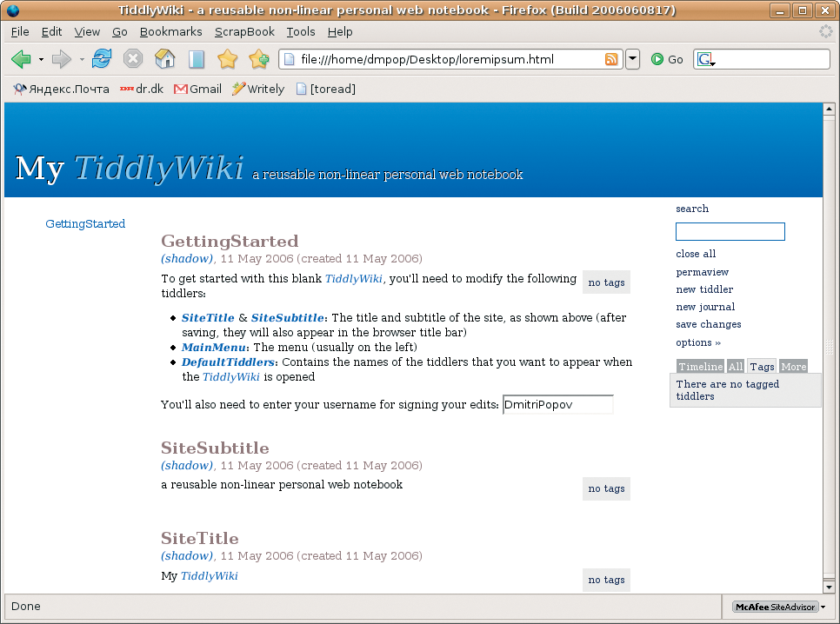Reload the current page

[x=101, y=59]
